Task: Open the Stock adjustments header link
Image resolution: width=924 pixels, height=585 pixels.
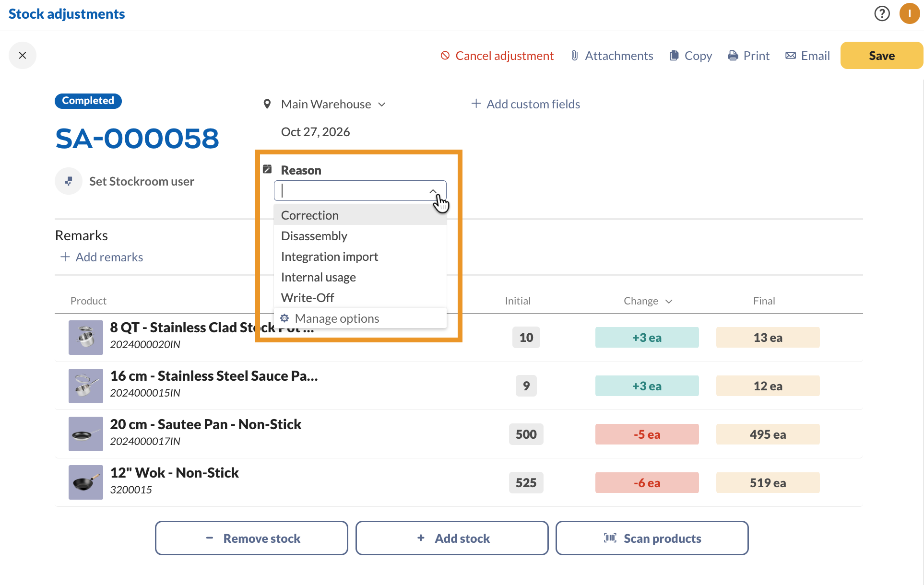Action: click(x=67, y=14)
